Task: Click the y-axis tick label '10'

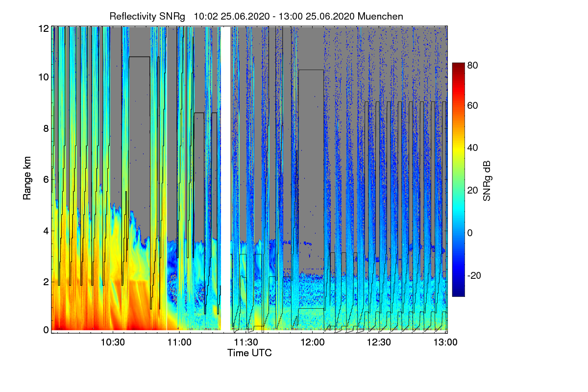Action: coord(44,77)
